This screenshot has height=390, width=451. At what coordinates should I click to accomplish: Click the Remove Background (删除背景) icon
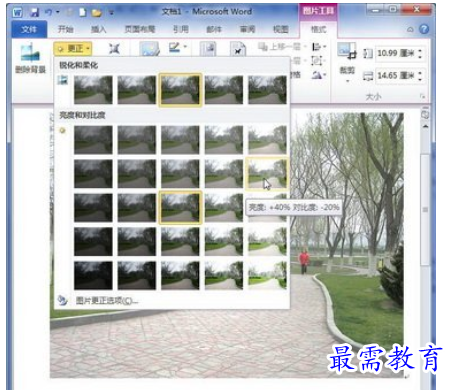point(30,53)
